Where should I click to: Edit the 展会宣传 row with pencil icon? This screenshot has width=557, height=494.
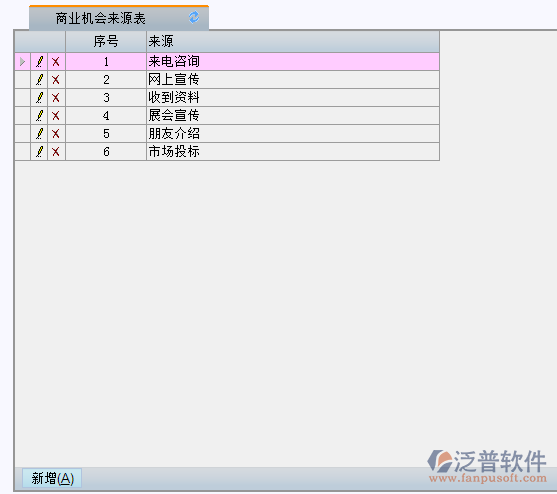click(x=39, y=116)
